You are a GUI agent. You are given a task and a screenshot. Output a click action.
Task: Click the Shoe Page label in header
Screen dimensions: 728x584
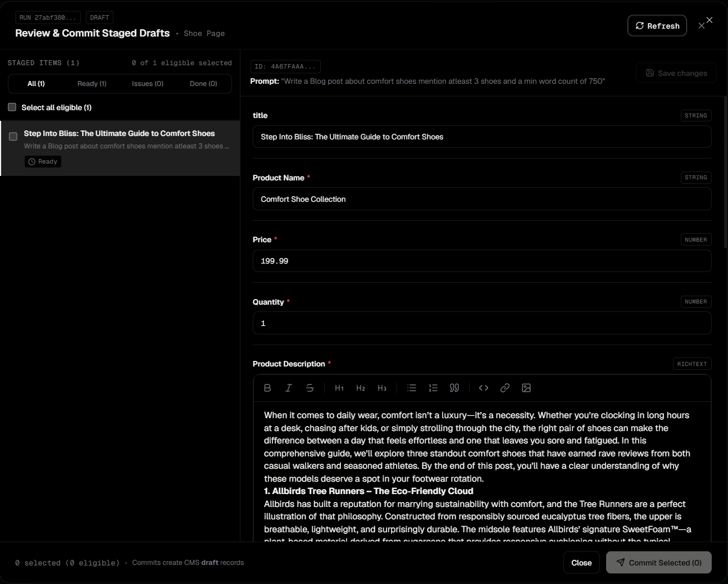pos(204,34)
